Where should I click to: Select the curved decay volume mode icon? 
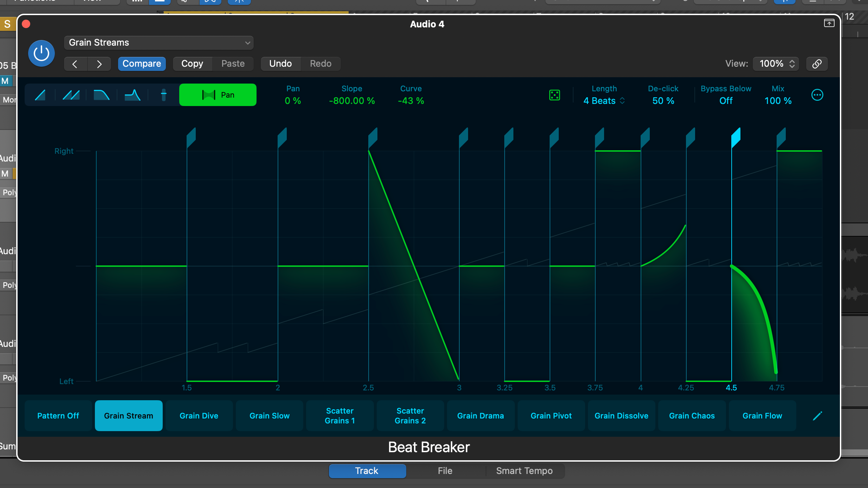102,95
